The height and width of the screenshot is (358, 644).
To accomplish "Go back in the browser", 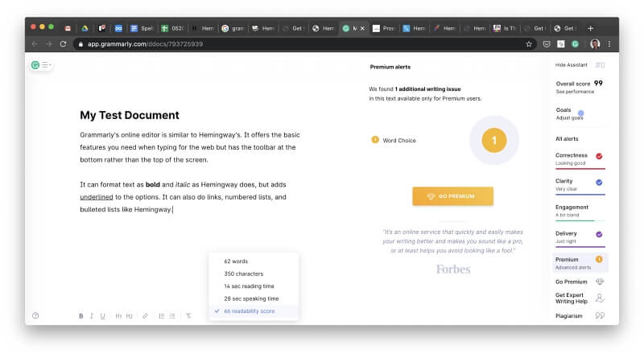I will click(x=35, y=44).
